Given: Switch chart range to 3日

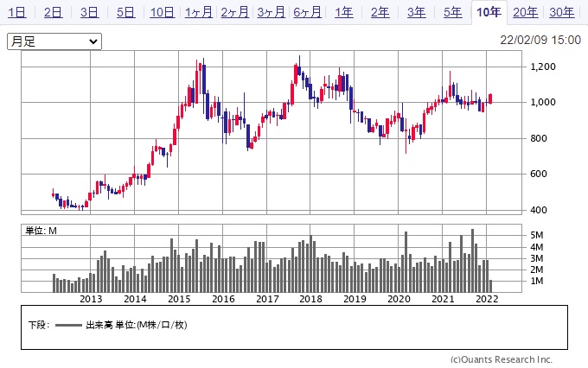Looking at the screenshot, I should pyautogui.click(x=89, y=12).
